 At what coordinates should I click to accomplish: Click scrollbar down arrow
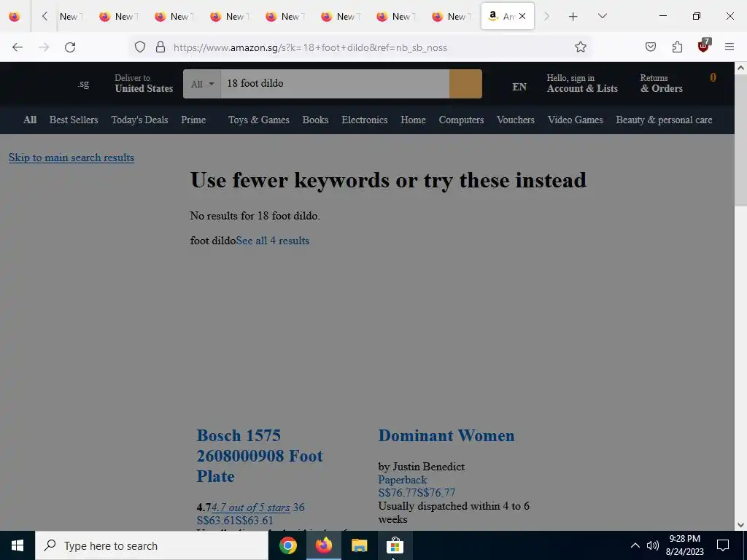point(741,525)
